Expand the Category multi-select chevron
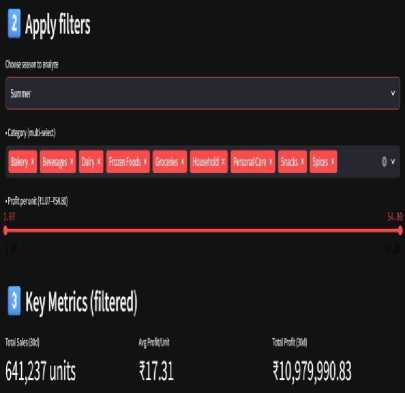This screenshot has height=393, width=405. click(393, 162)
